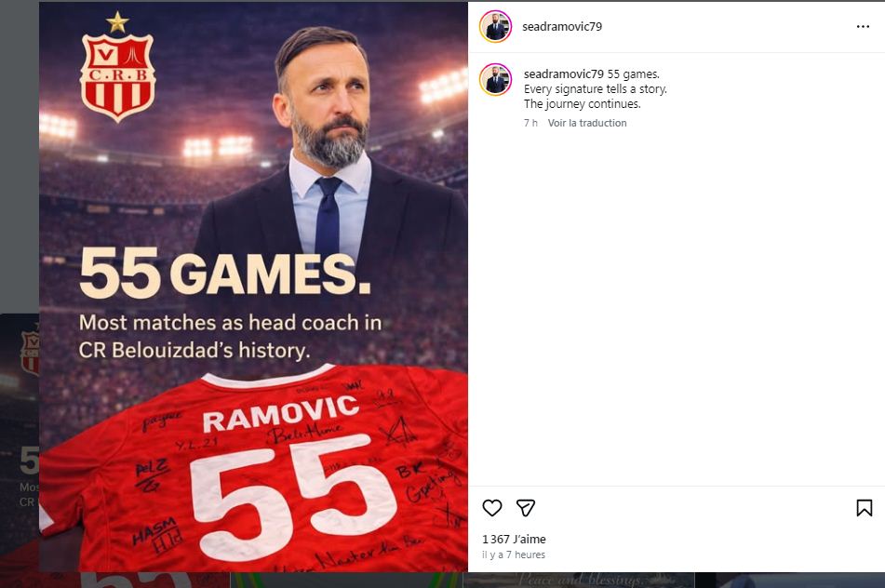Click the avatar beside the caption
This screenshot has width=885, height=588.
tap(496, 80)
